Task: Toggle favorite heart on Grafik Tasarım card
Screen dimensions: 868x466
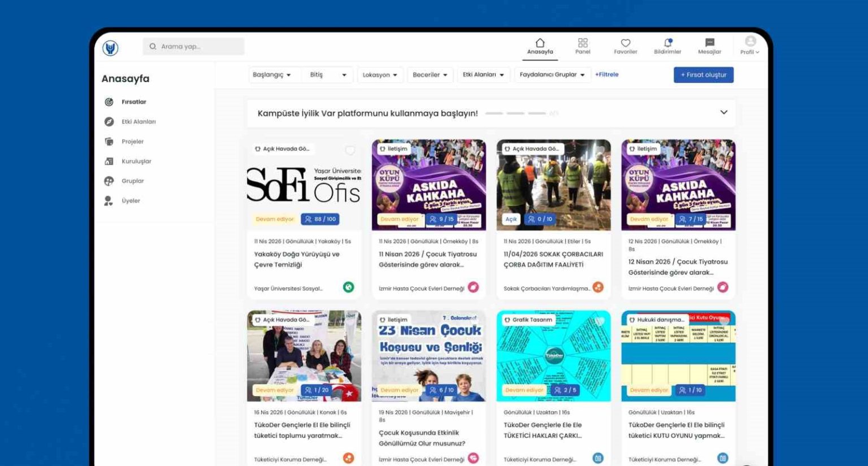Action: [x=600, y=321]
